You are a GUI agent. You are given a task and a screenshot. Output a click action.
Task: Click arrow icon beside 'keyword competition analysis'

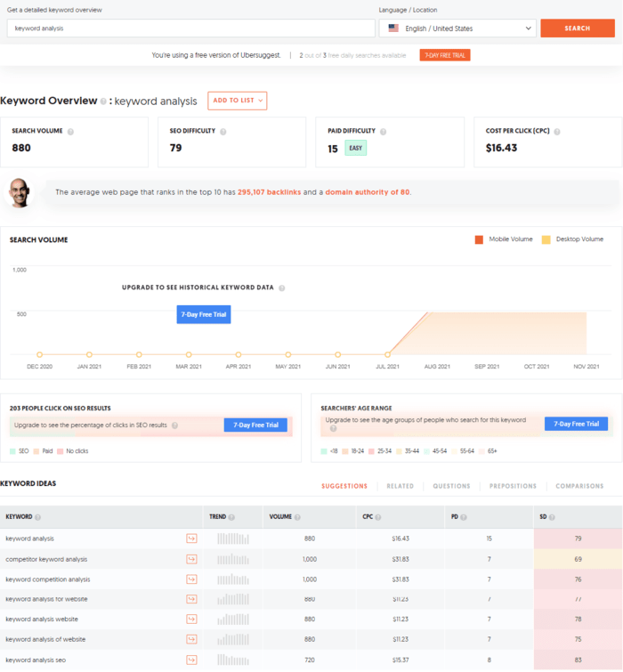click(x=191, y=579)
